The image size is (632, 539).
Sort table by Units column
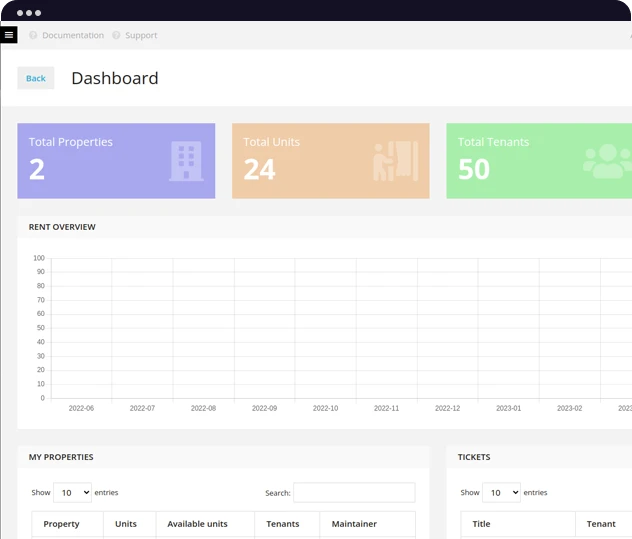coord(126,524)
